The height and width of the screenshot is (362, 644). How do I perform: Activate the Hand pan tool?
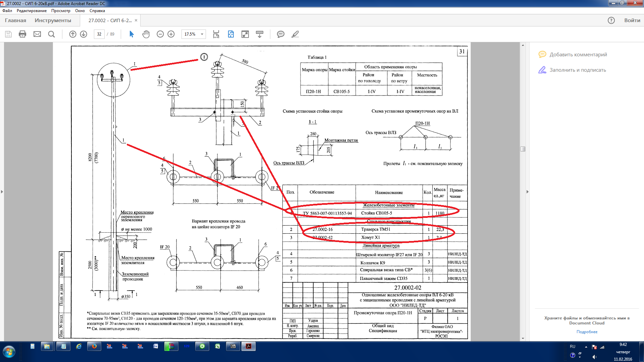146,34
